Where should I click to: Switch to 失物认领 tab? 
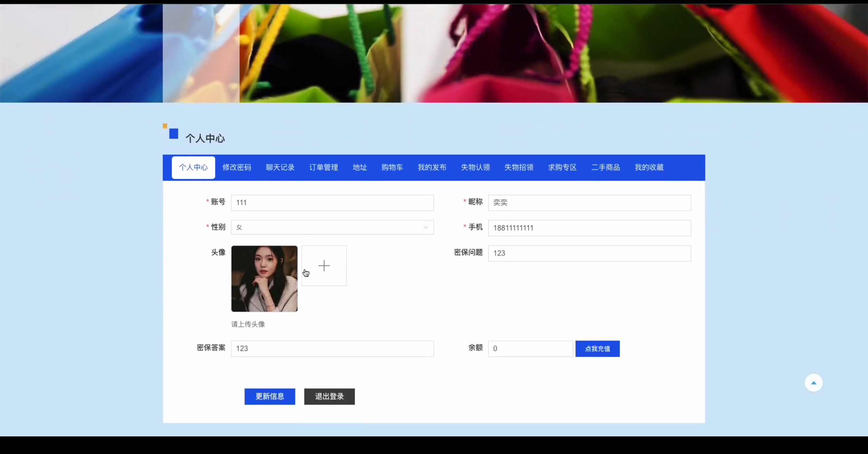[475, 167]
